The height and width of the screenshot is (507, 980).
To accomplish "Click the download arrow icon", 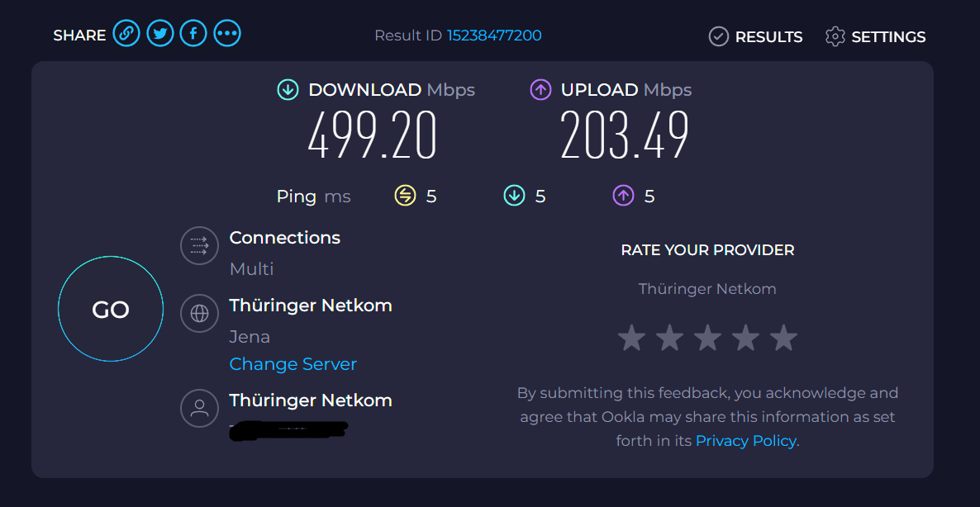I will point(288,90).
